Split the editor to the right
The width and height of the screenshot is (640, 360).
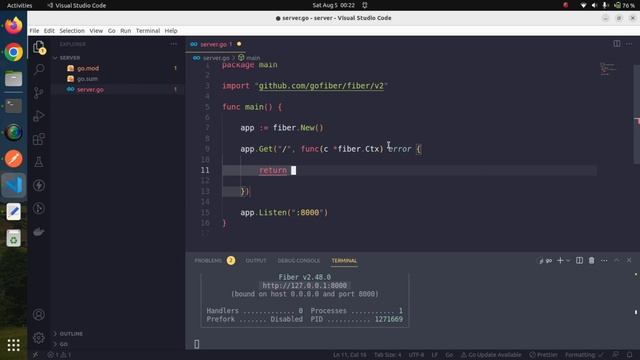pos(617,44)
